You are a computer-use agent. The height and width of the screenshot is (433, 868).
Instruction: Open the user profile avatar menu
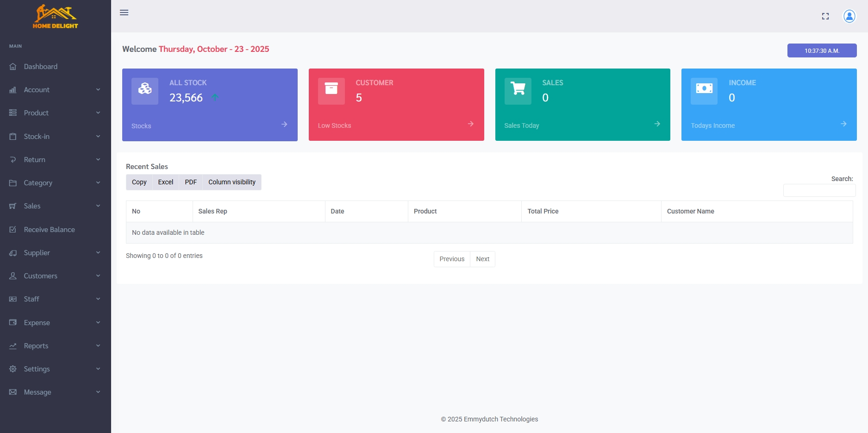point(849,16)
